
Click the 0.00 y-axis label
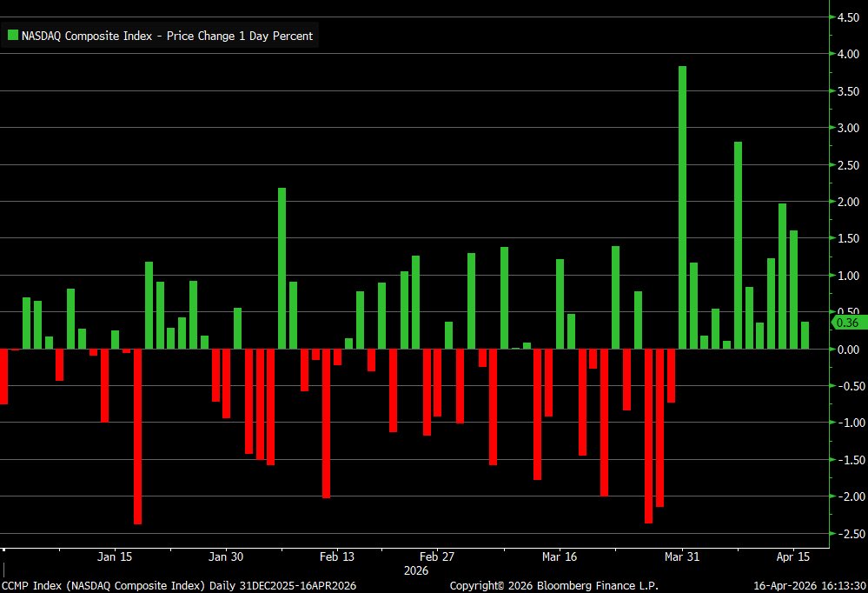(x=848, y=350)
